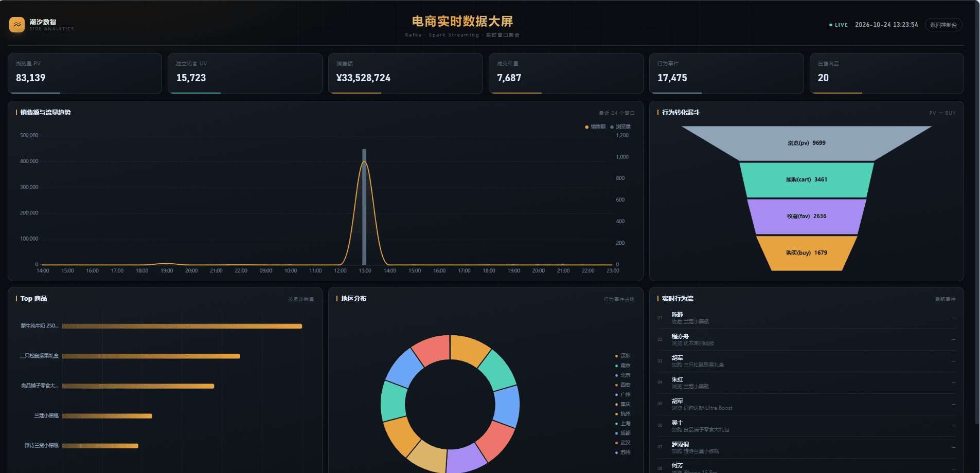Toggle 武汉 in the region legend
Viewport: 980px width, 473px height.
click(622, 443)
